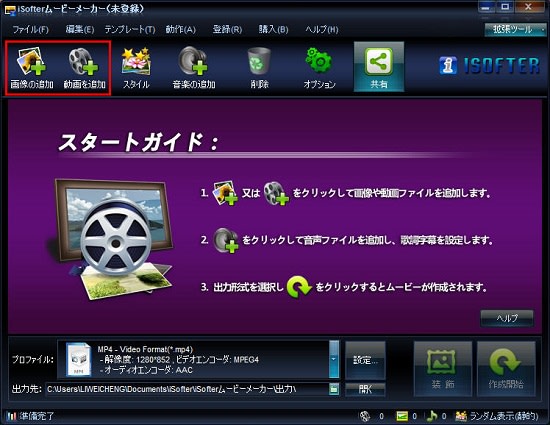Click the ヘルプ button in start guide
This screenshot has height=425, width=550.
(507, 318)
